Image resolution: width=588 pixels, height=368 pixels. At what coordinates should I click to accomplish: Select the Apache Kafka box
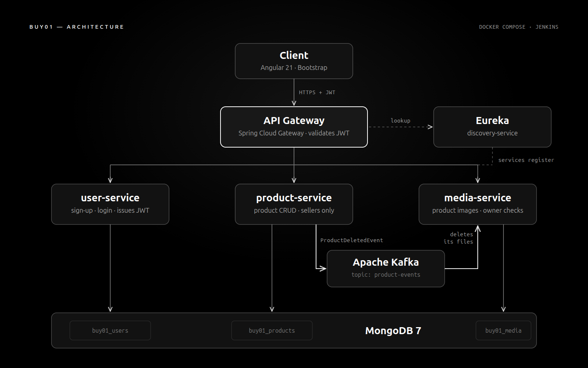(386, 269)
